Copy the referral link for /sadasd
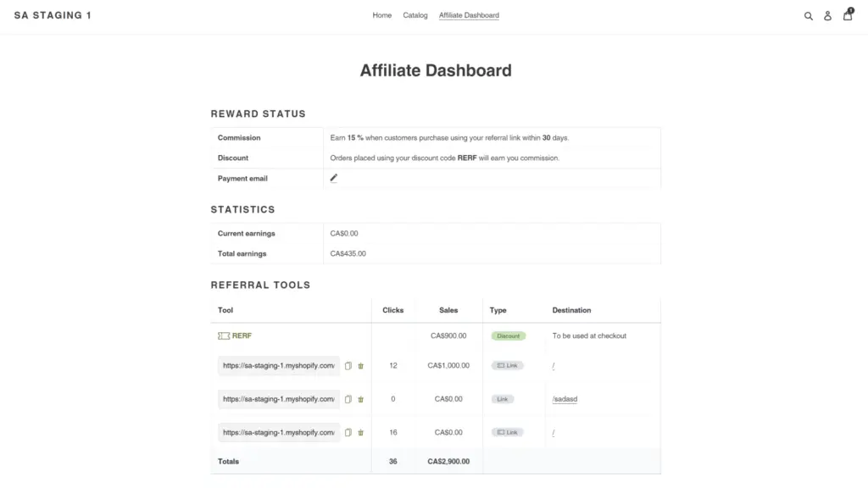The height and width of the screenshot is (488, 868). point(348,399)
